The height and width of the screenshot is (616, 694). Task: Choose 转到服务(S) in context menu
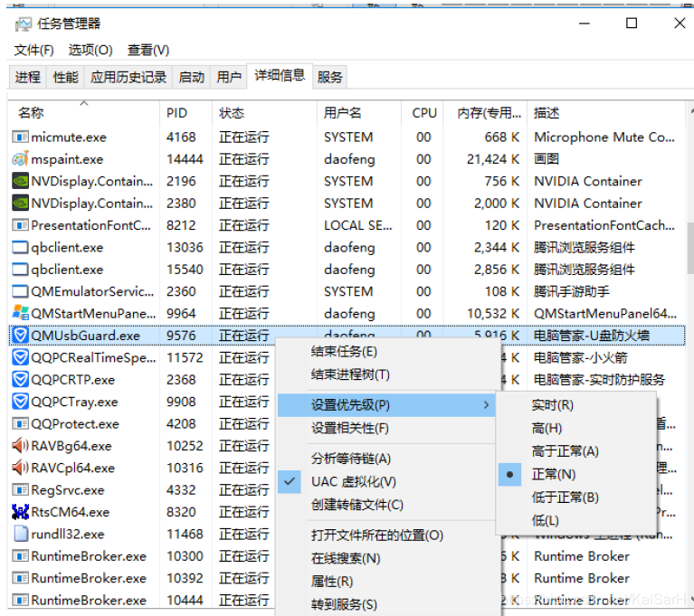click(x=386, y=604)
